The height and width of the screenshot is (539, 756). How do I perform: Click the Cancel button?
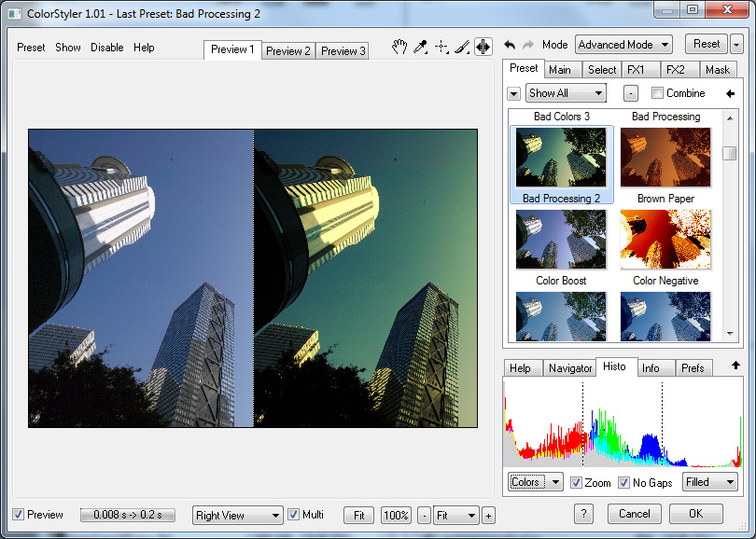[634, 514]
